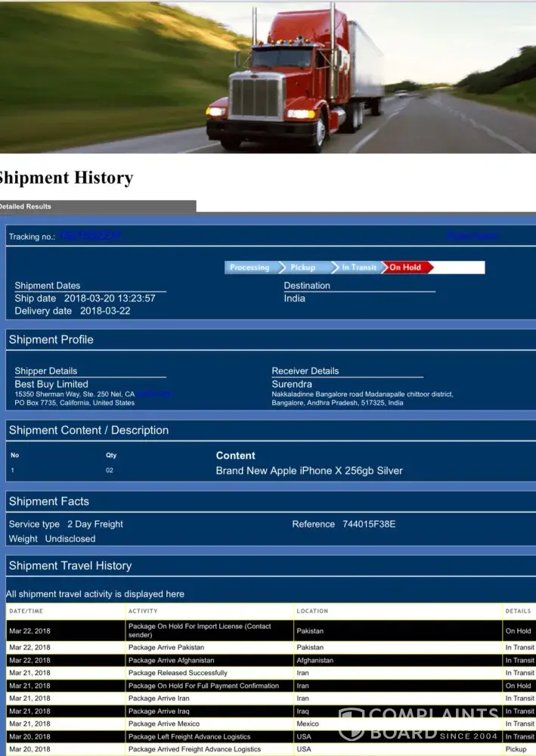Viewport: 536px width, 756px height.
Task: Open the blurred link right of the tracking row
Action: click(472, 236)
